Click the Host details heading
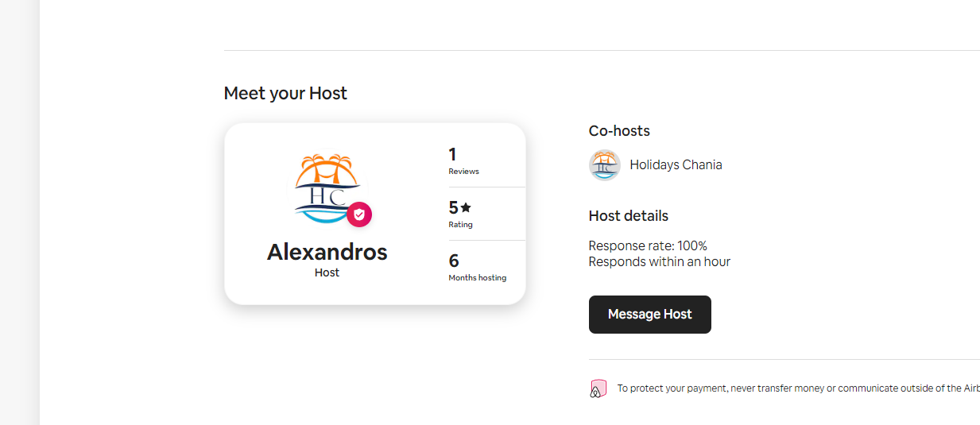 click(x=629, y=216)
